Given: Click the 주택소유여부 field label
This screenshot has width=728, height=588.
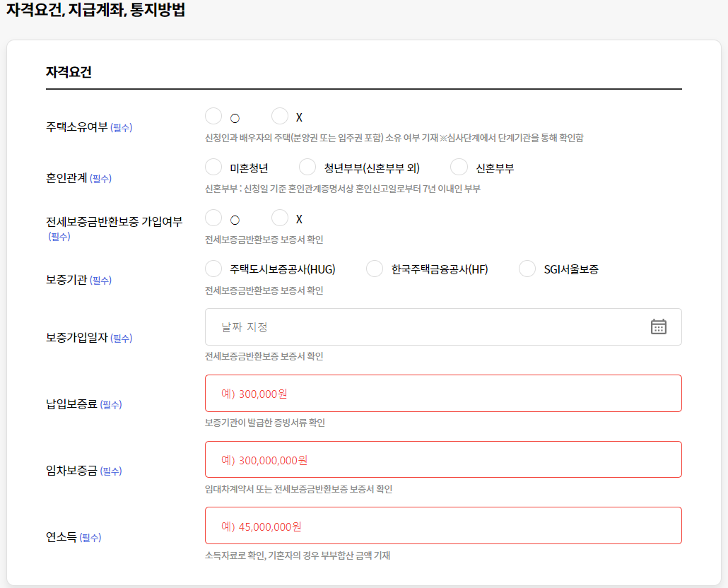Looking at the screenshot, I should pyautogui.click(x=76, y=127).
